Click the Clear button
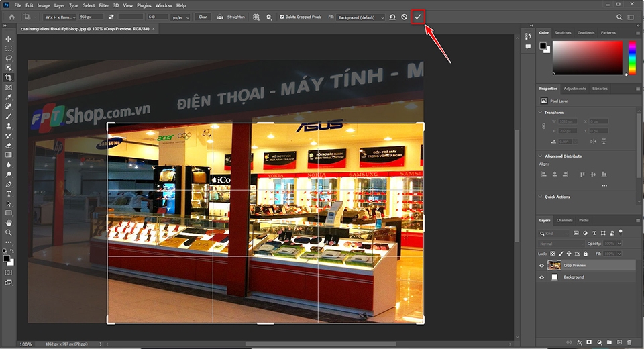The image size is (644, 349). 203,17
